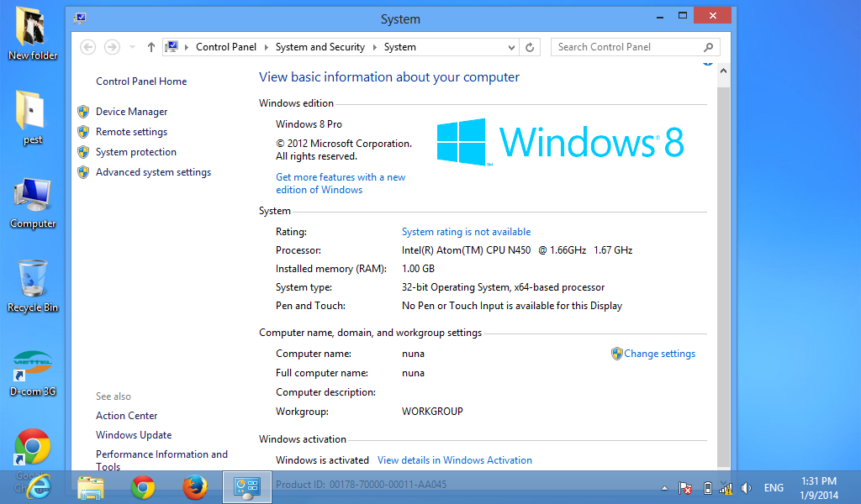Open Internet Explorer from taskbar
This screenshot has height=504, width=861.
[x=39, y=487]
